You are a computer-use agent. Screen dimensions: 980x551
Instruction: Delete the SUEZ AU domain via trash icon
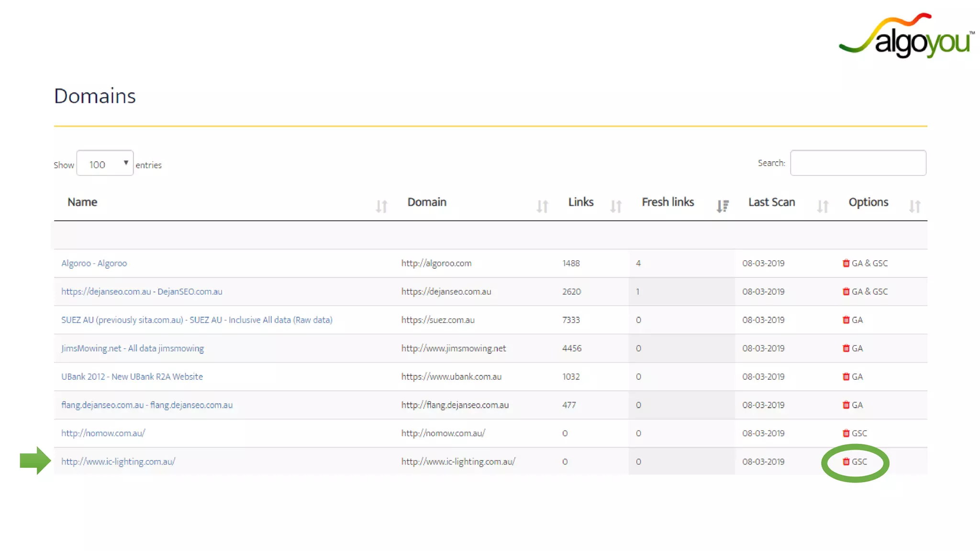(846, 320)
